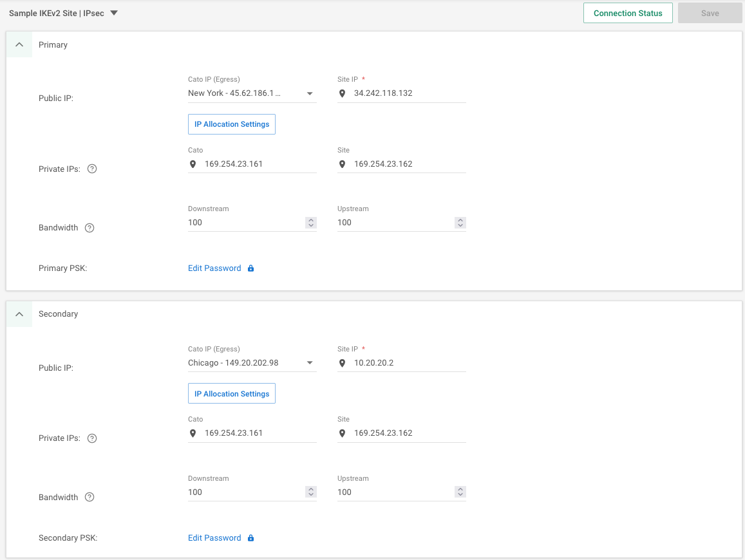Open the New York Cato IP Egress dropdown
Screen dimensions: 745x560
point(309,93)
